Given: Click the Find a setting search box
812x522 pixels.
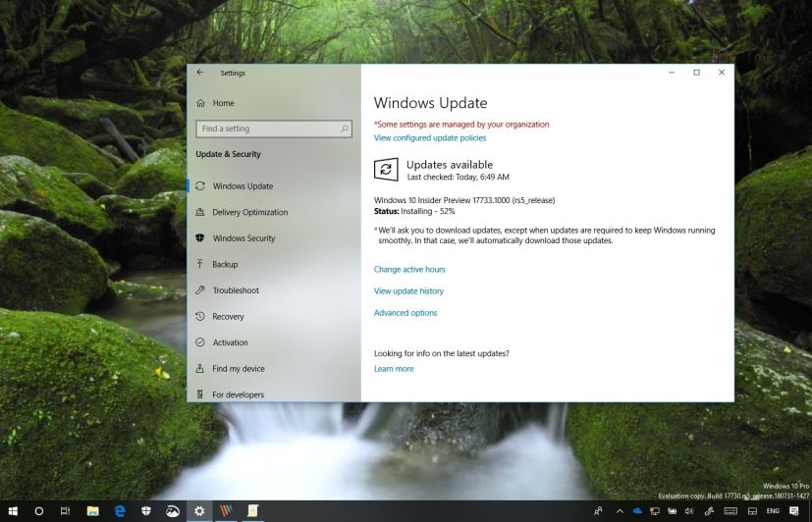Looking at the screenshot, I should click(x=273, y=129).
